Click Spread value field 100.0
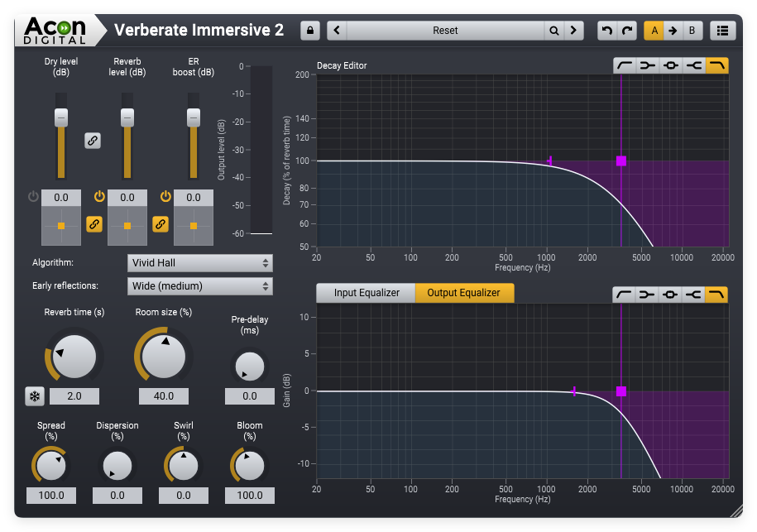 point(51,496)
